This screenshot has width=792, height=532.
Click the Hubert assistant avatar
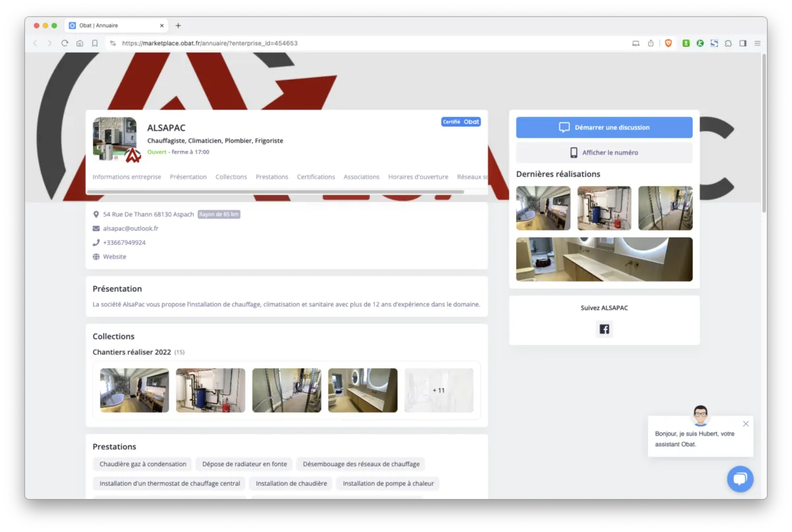(x=700, y=415)
